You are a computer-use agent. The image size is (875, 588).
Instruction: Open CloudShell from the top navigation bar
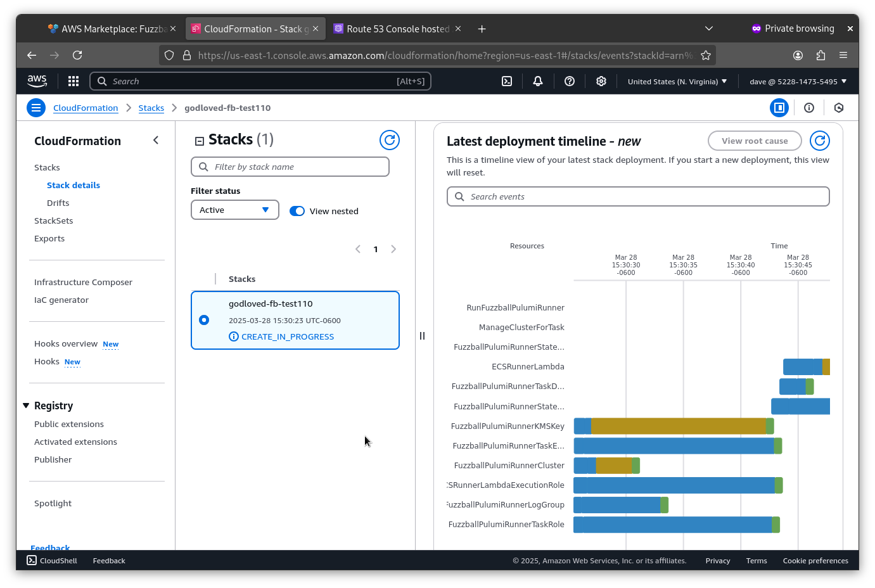tap(507, 81)
